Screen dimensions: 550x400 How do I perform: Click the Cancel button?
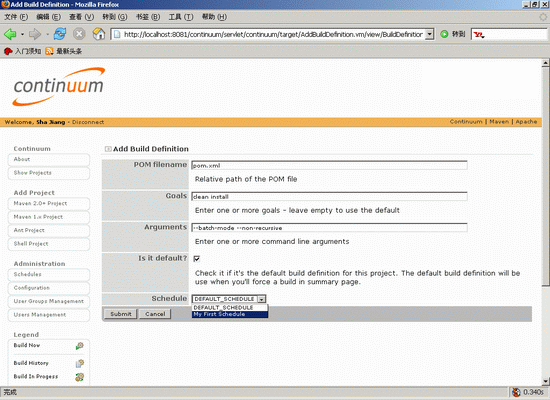[155, 314]
